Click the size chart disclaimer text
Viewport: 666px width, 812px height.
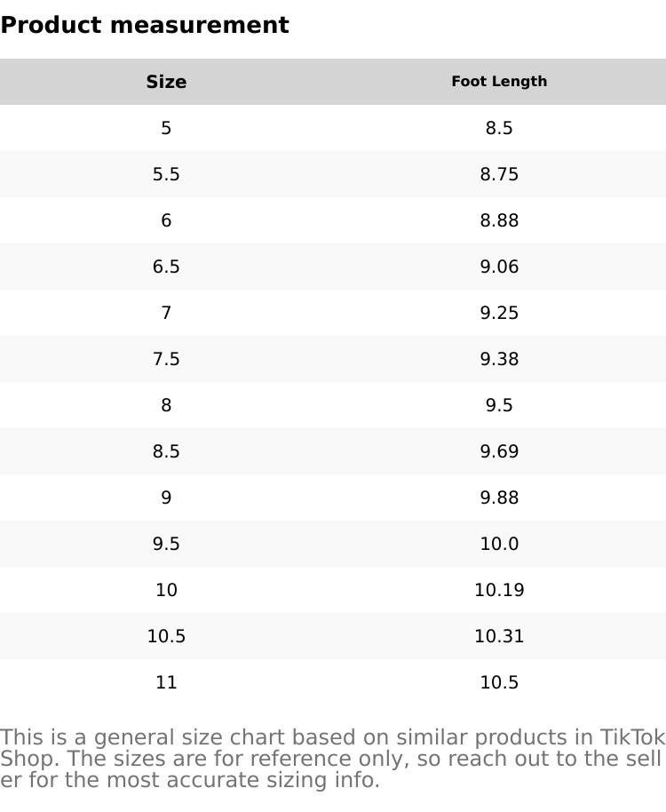332,759
